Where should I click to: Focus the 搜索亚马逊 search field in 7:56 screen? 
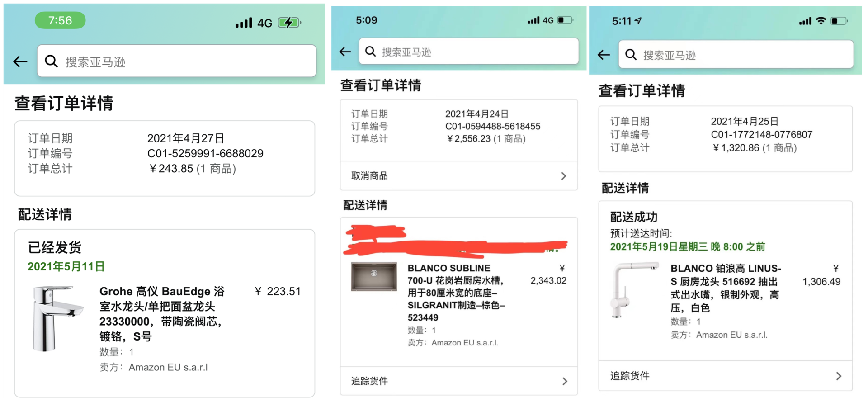click(177, 61)
